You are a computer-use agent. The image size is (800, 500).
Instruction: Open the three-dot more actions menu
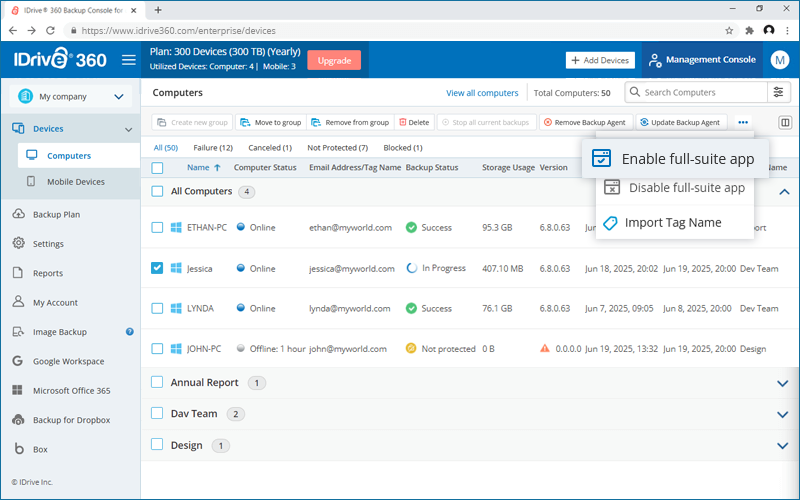click(x=743, y=122)
